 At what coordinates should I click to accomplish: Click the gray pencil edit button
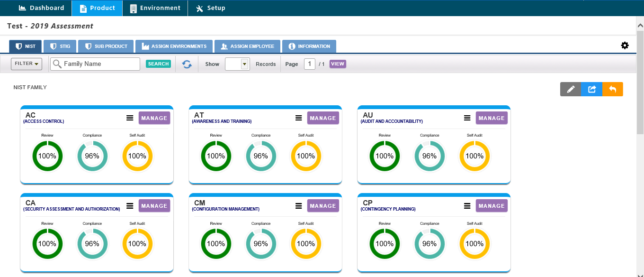click(x=571, y=89)
